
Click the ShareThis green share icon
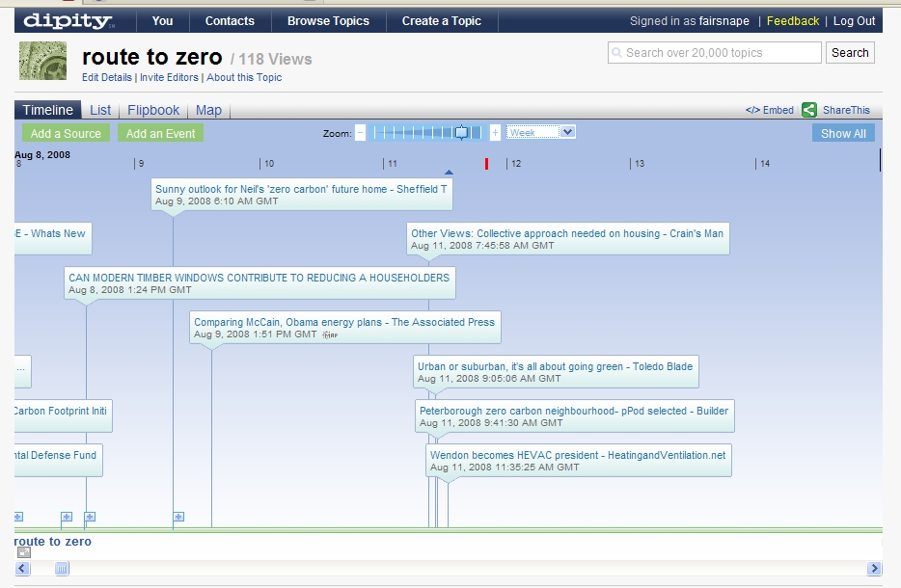[x=809, y=110]
